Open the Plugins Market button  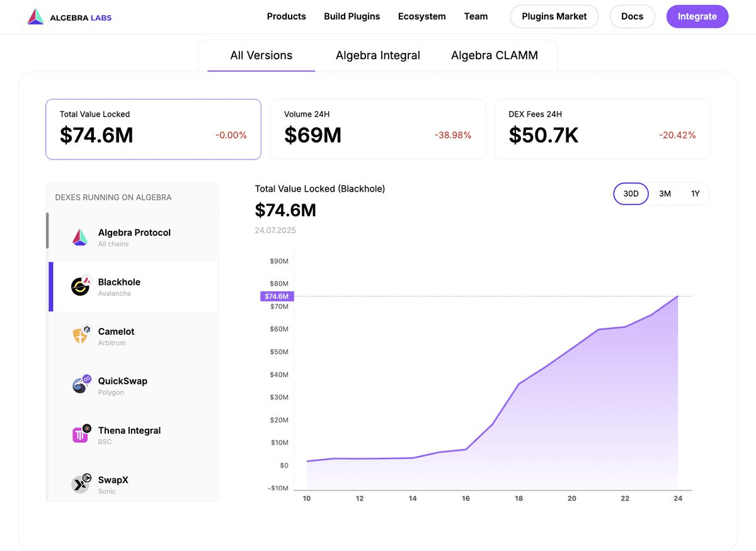tap(554, 16)
